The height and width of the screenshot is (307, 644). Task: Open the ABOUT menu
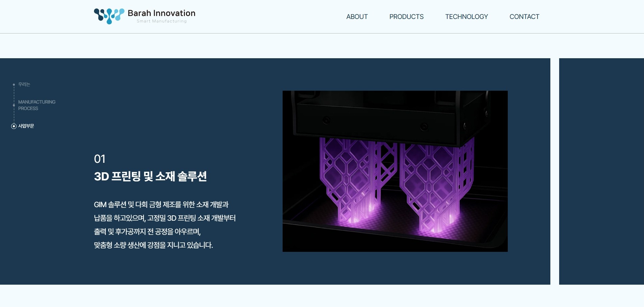tap(357, 17)
